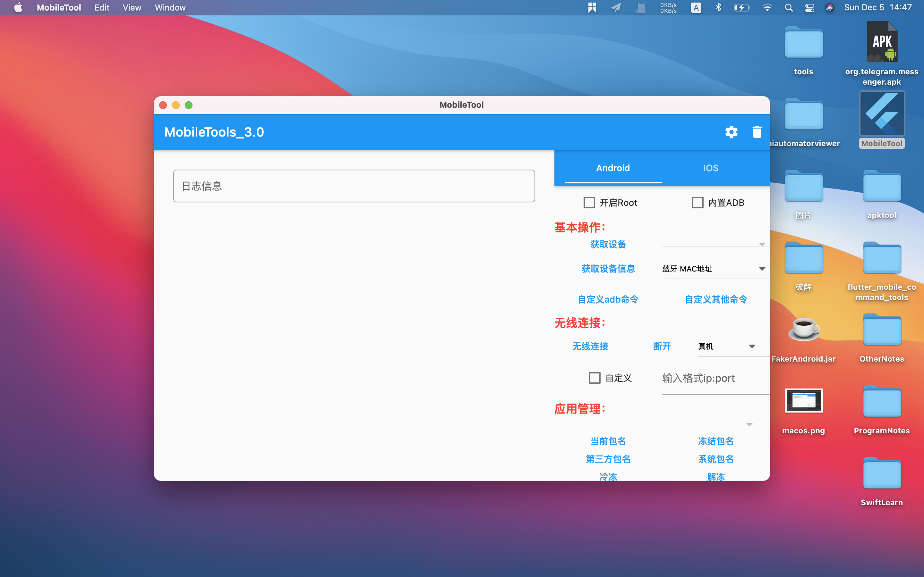
Task: Enable the 开启Root checkbox
Action: click(589, 202)
